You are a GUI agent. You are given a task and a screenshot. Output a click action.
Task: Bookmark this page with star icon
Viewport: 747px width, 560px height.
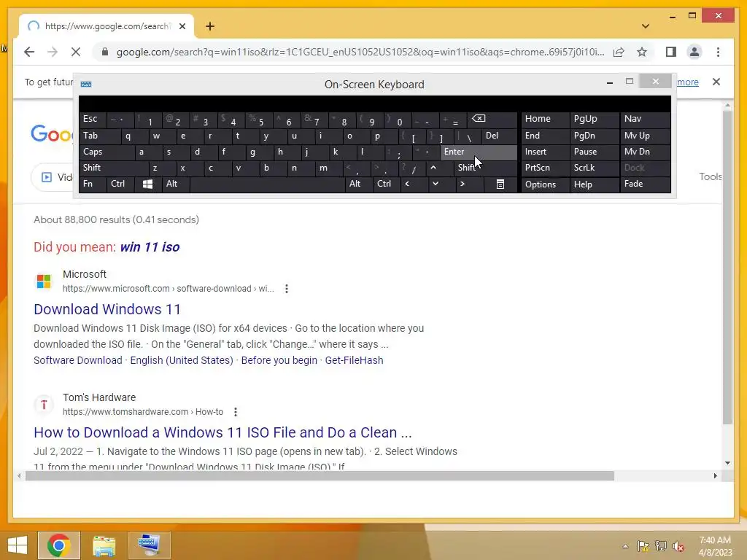tap(642, 52)
